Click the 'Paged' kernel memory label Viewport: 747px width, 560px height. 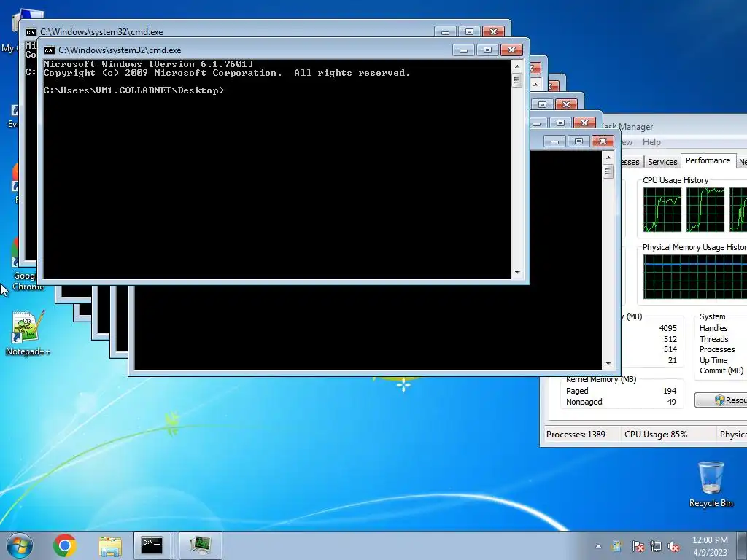577,391
